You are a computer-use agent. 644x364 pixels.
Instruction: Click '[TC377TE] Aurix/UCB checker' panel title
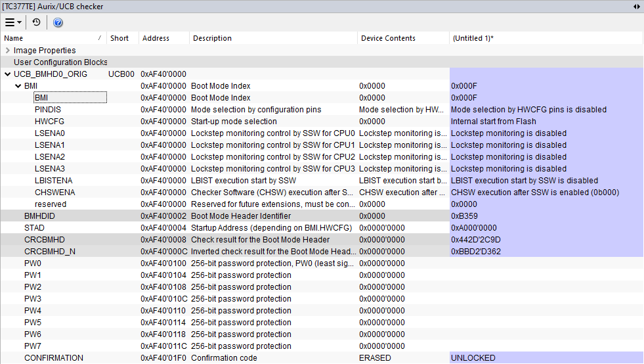tap(53, 6)
